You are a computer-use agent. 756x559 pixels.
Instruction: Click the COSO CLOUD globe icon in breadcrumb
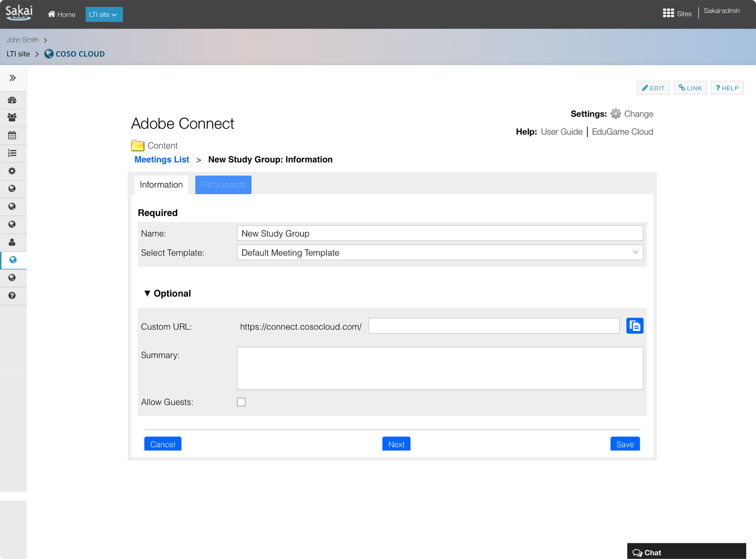coord(49,54)
